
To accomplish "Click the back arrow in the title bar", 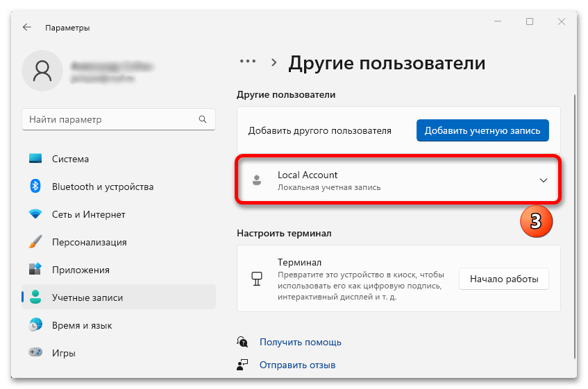I will click(x=27, y=28).
